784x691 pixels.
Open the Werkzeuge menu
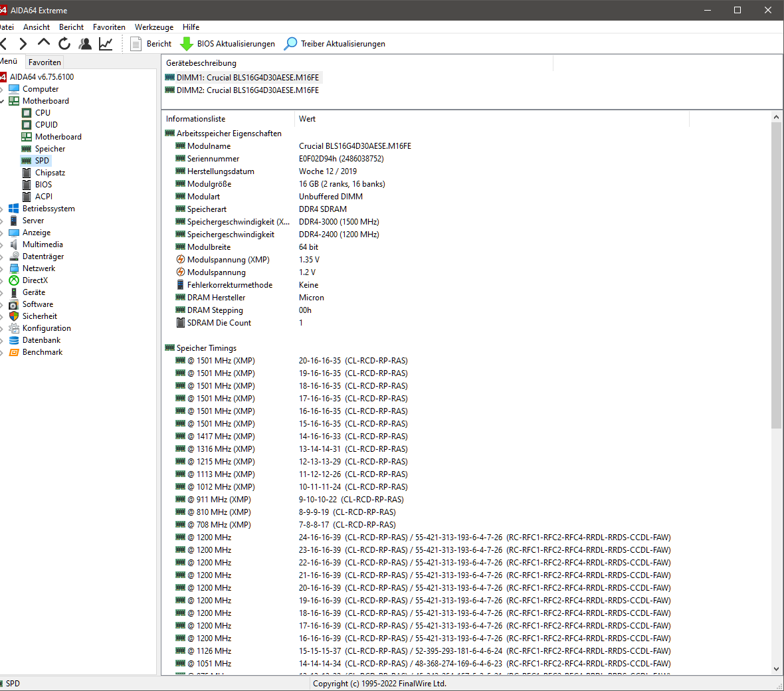(154, 27)
